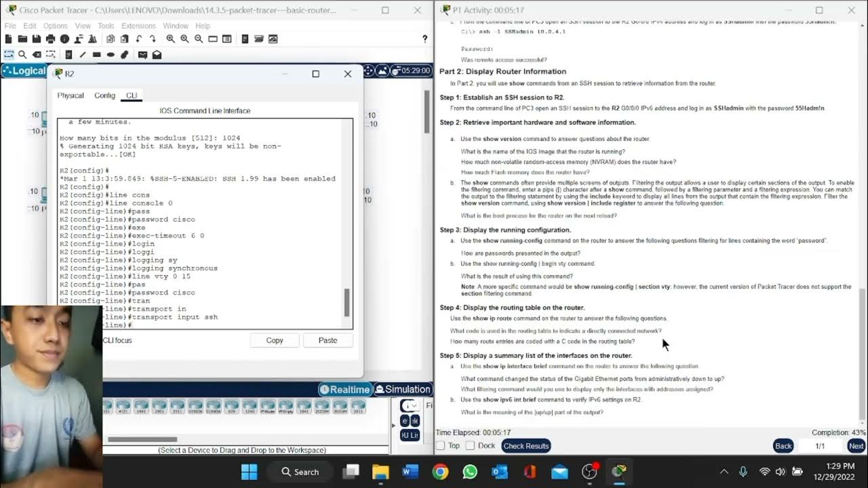Click the device list horizontal scrollbar
868x488 pixels.
[x=142, y=439]
